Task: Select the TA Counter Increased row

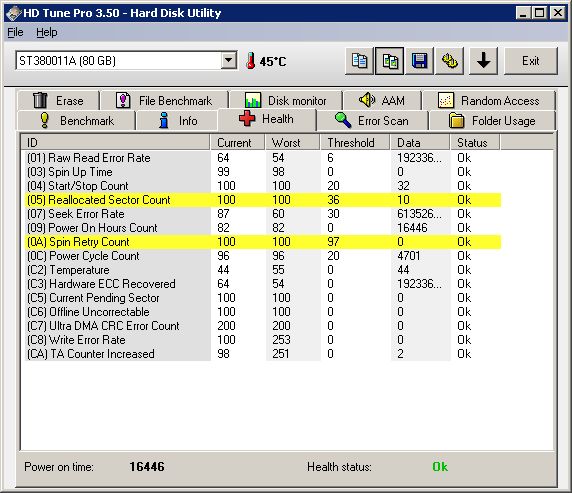Action: pos(263,354)
